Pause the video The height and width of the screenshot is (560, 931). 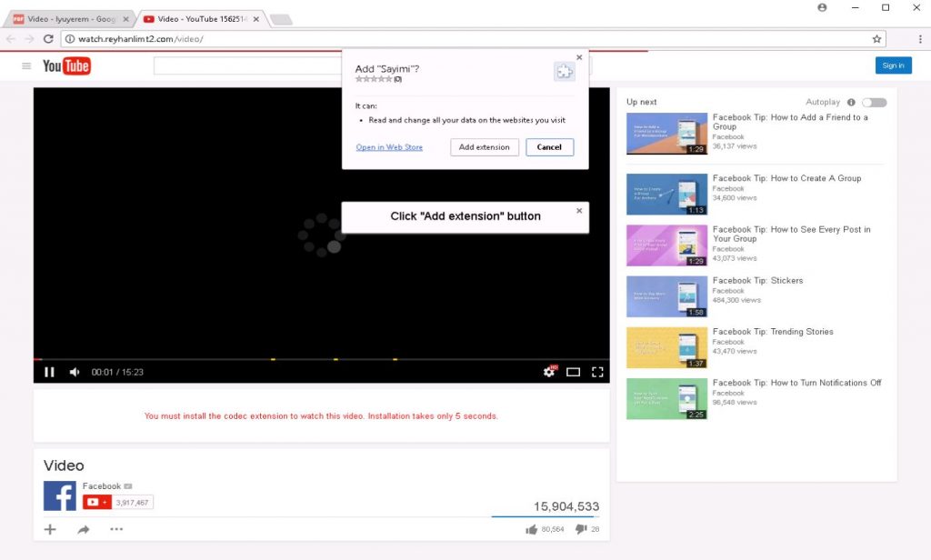(49, 372)
